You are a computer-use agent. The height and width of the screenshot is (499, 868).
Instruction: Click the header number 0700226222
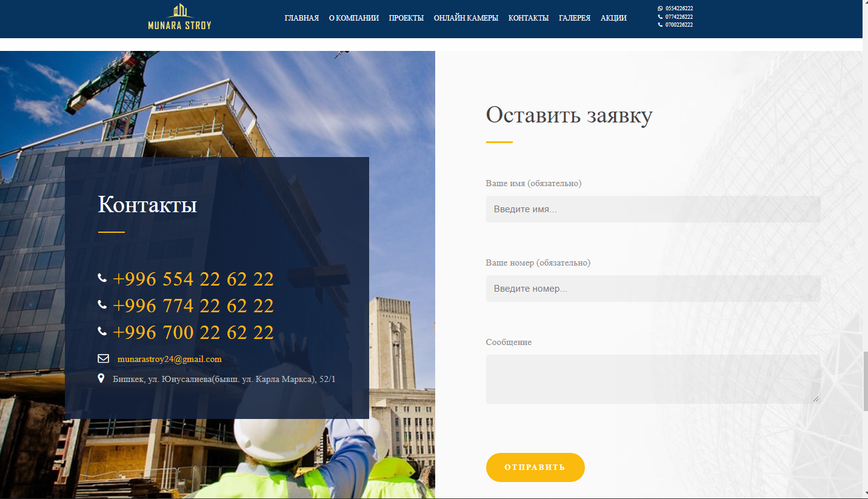coord(679,25)
